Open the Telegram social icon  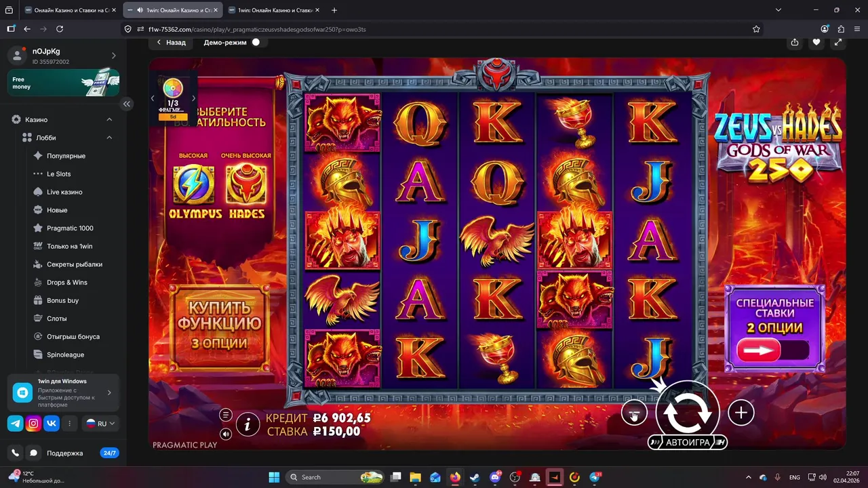[x=15, y=424]
